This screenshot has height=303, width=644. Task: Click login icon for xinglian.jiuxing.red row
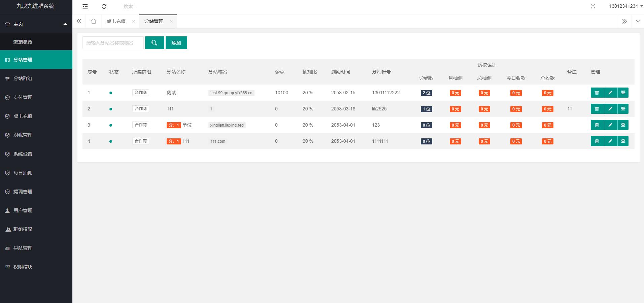[x=623, y=125]
